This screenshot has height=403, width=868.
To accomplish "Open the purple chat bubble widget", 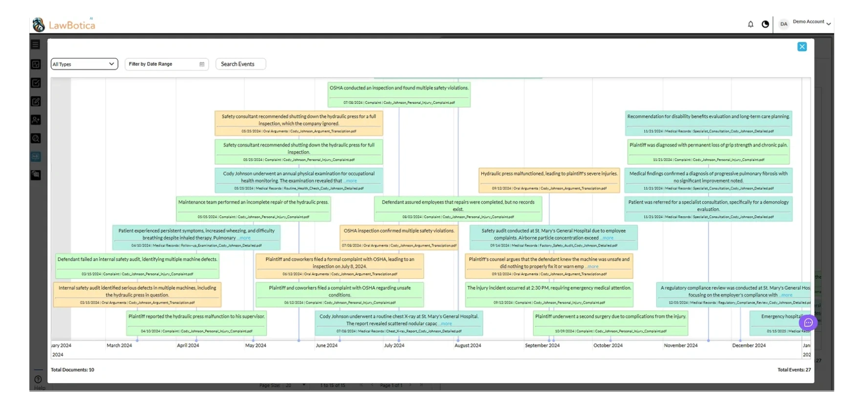I will coord(808,323).
